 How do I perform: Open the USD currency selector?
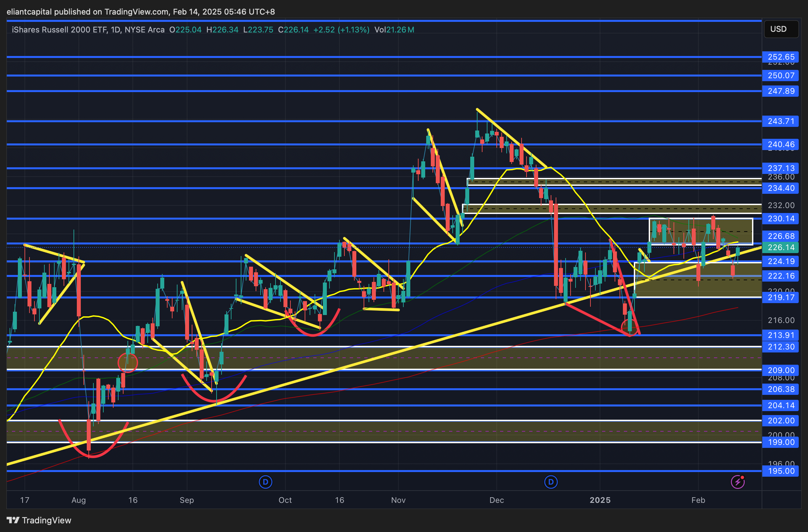[781, 29]
